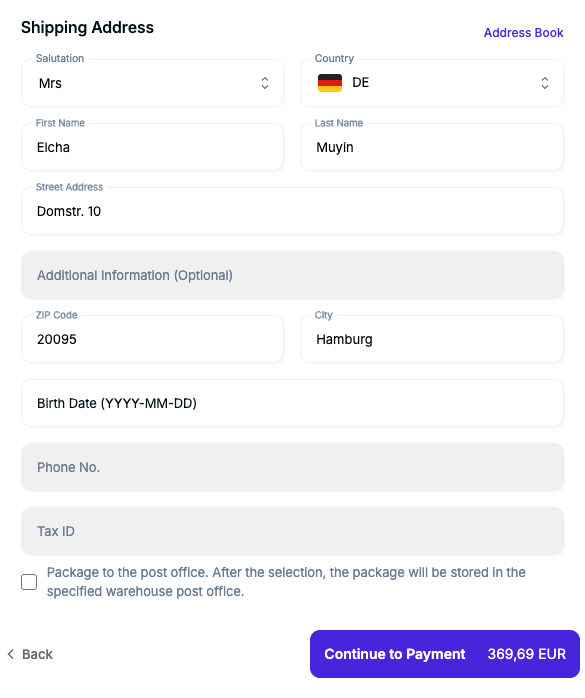
Task: Click the Salutation up-down chevron icon
Action: [265, 83]
